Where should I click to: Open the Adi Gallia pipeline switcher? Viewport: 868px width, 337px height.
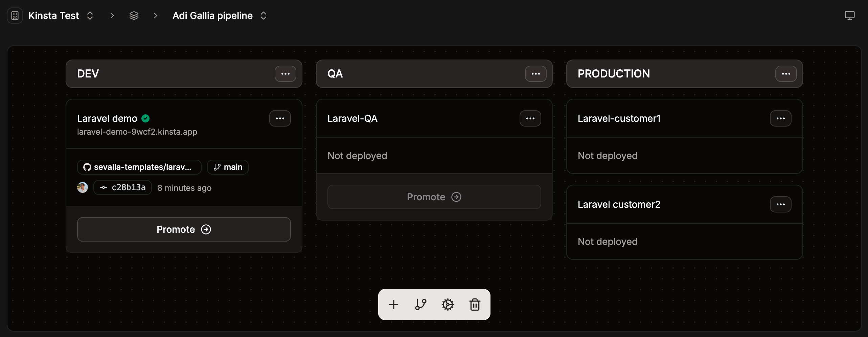(x=264, y=15)
